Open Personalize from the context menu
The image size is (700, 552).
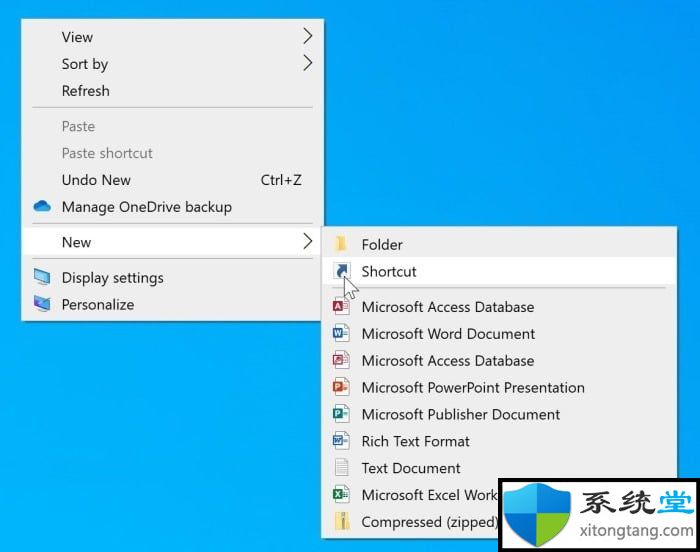pos(172,305)
